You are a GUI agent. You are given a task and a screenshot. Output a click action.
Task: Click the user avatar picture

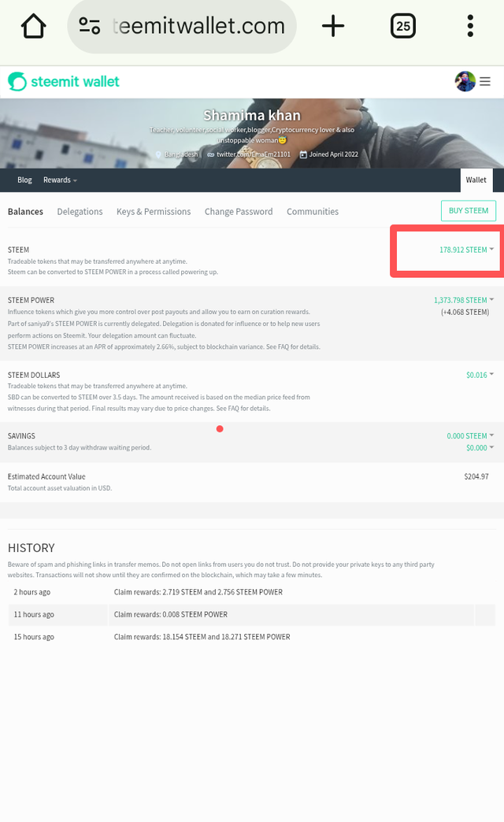click(x=465, y=81)
